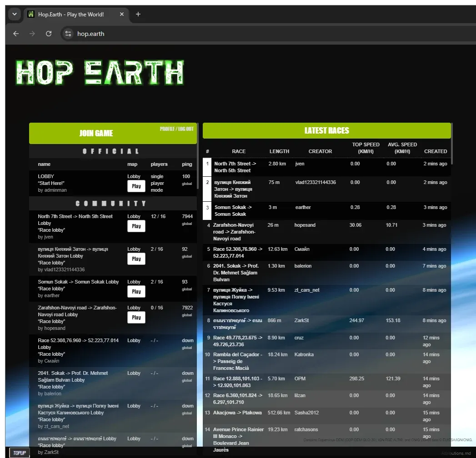This screenshot has width=476, height=458.
Task: Select race Rambla del Caçador row
Action: 326,361
